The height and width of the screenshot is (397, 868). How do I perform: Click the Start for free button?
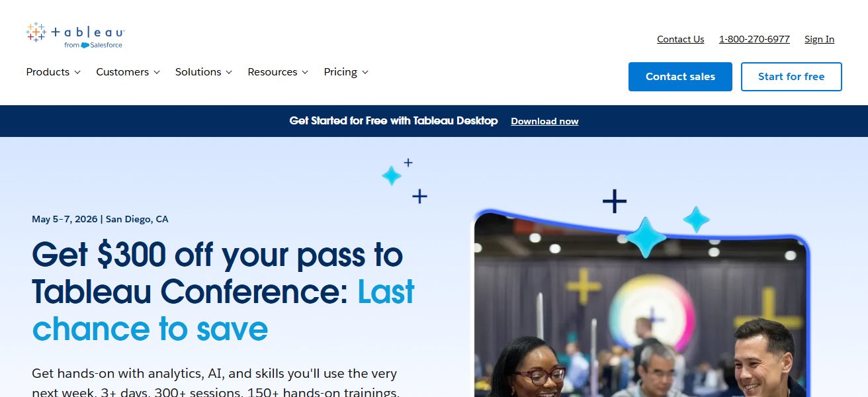pyautogui.click(x=791, y=77)
